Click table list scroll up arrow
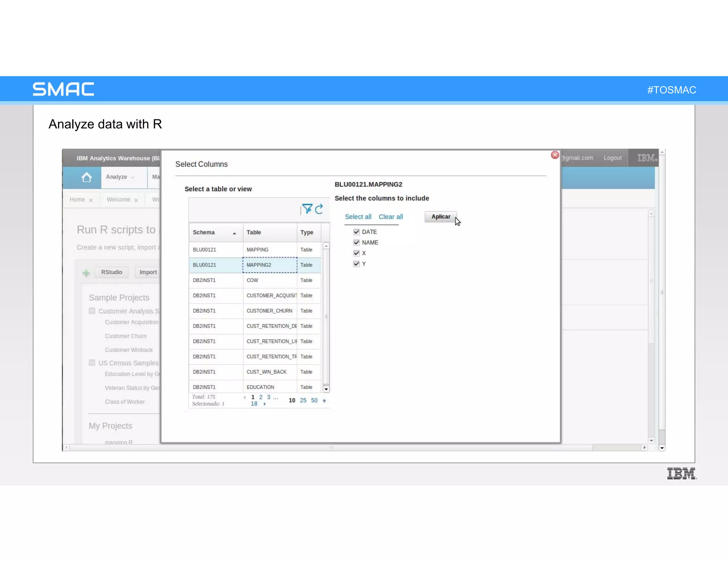Image resolution: width=728 pixels, height=562 pixels. tap(326, 246)
